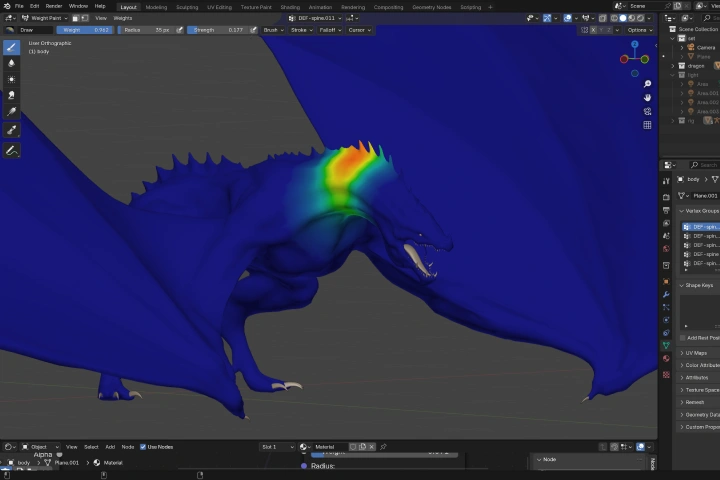Toggle Y axis symmetry button
This screenshot has width=720, height=480.
point(601,30)
